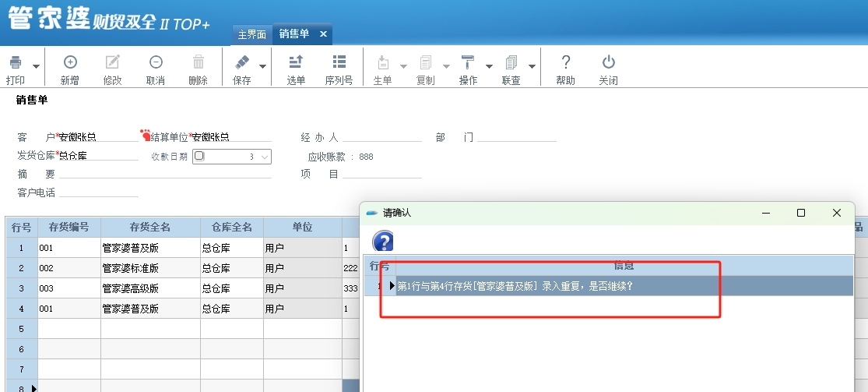The image size is (868, 392).
Task: Click row 4 item code 001
Action: click(x=69, y=309)
